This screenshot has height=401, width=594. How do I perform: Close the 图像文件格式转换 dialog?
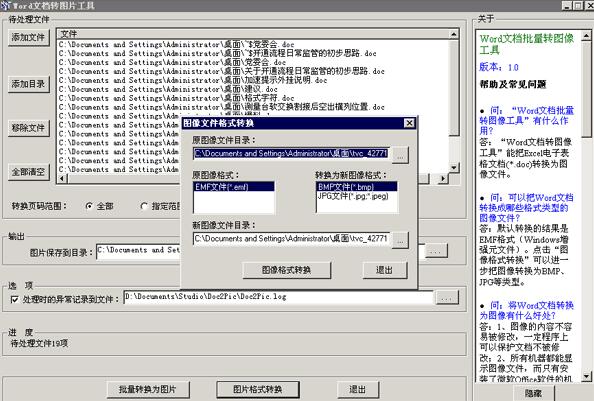coord(409,123)
